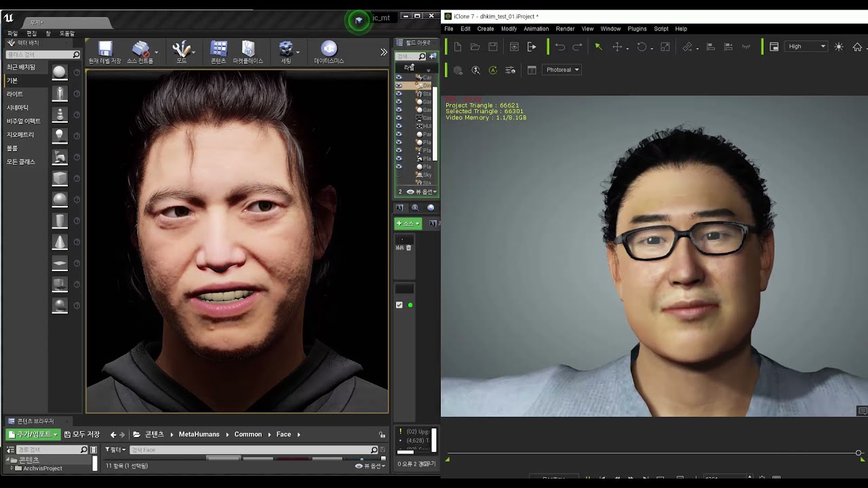868x488 pixels.
Task: Click the World Outliner vertical scrollbar
Action: [x=435, y=123]
